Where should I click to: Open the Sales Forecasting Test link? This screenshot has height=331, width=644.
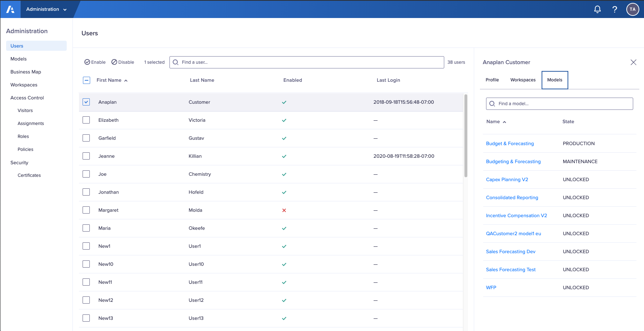[511, 270]
